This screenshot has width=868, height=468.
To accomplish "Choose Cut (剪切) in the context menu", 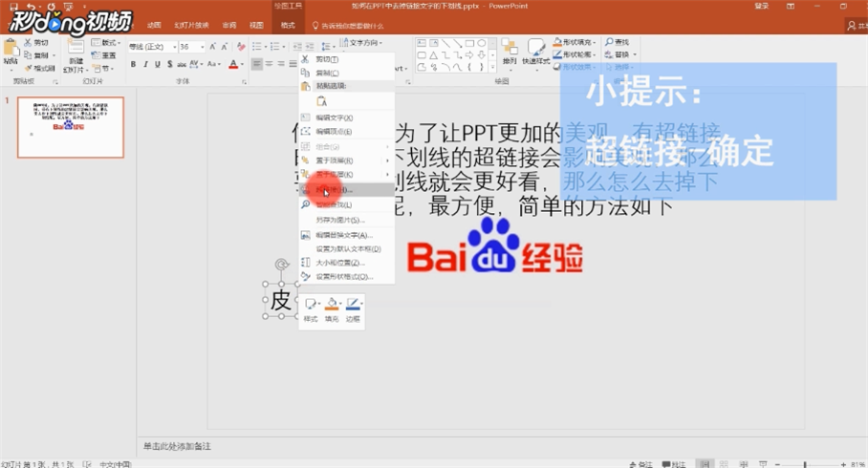I will [347, 59].
